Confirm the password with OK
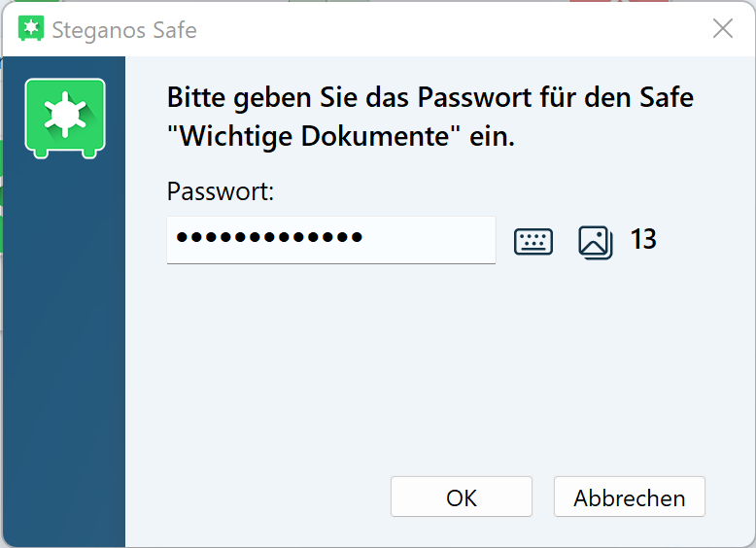This screenshot has width=756, height=548. click(461, 497)
